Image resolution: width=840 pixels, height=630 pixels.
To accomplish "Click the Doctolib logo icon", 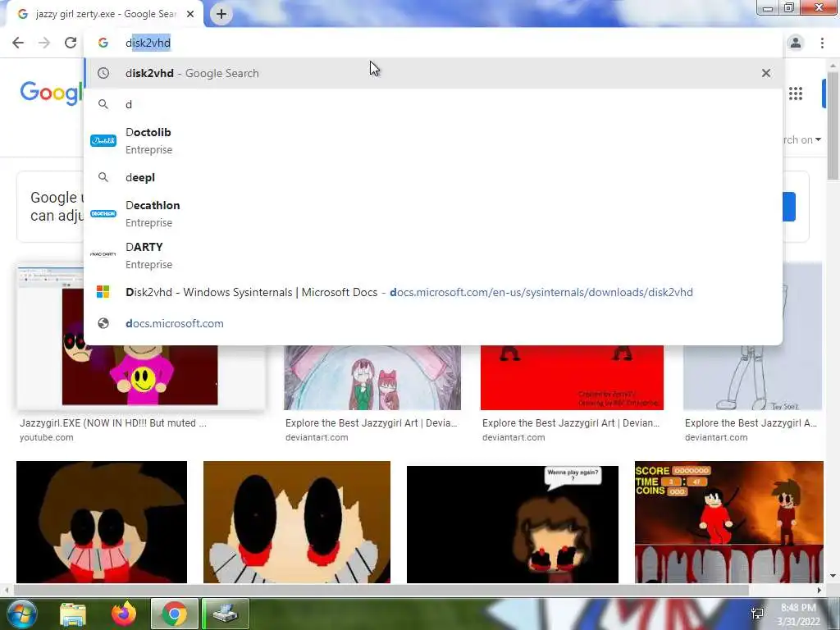I will [x=103, y=141].
